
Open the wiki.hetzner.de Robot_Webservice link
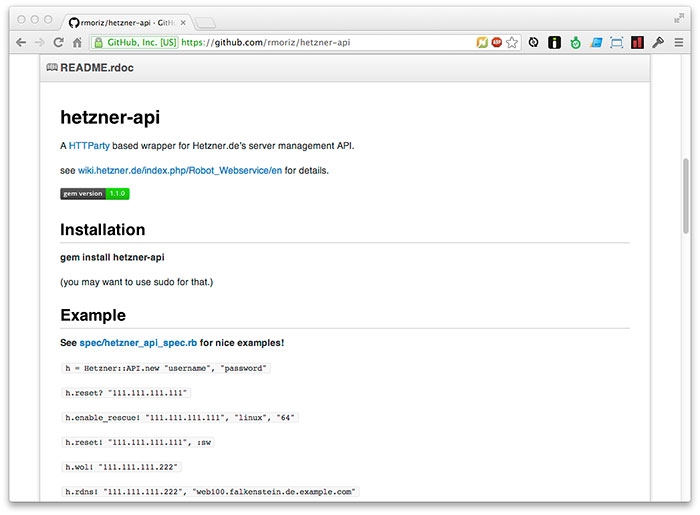point(180,170)
